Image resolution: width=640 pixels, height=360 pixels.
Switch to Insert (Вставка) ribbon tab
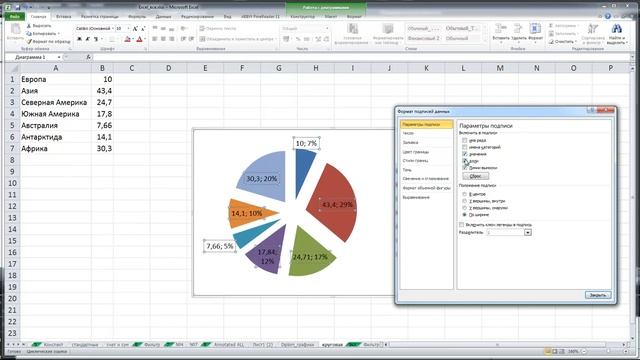click(63, 16)
